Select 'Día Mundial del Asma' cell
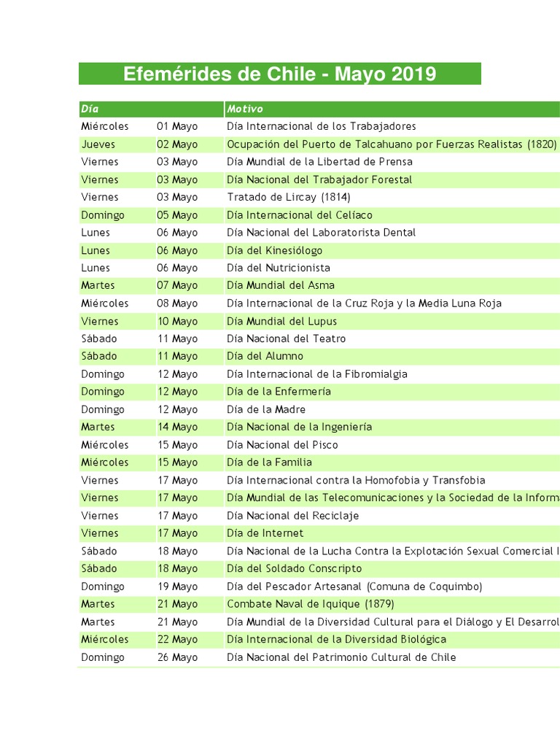Screen dimensions: 560x747 [x=281, y=285]
